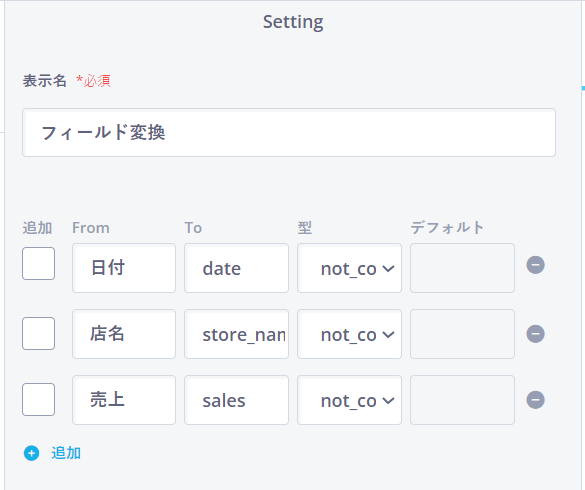585x490 pixels.
Task: Click the blue plus icon beside 追加
Action: click(31, 453)
